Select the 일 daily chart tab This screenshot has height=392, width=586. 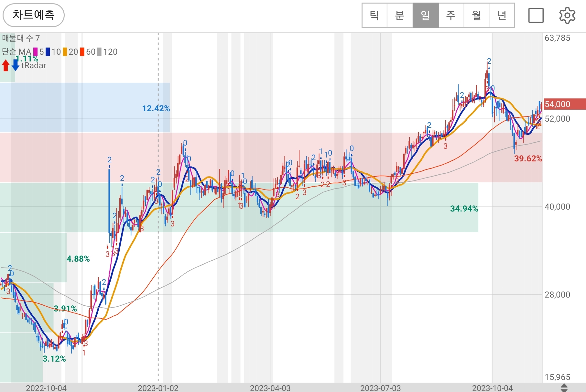click(x=426, y=16)
